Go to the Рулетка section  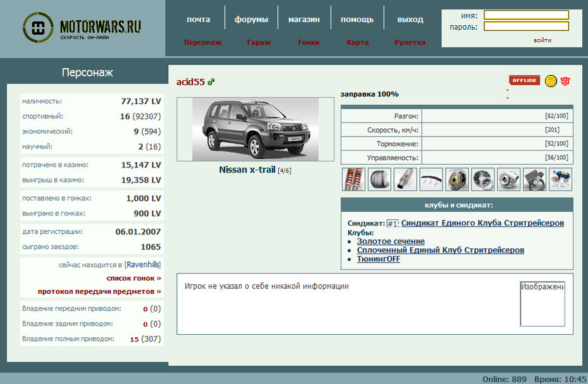tap(410, 42)
